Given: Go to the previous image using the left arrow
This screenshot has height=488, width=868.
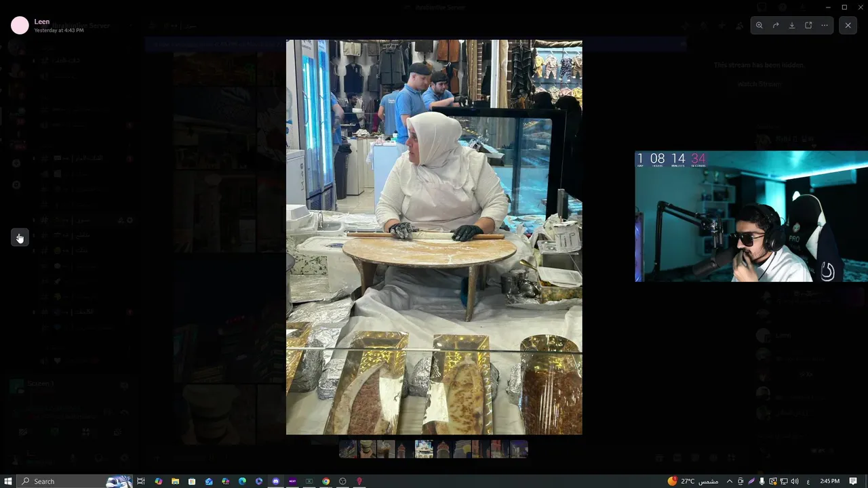Looking at the screenshot, I should [x=19, y=237].
